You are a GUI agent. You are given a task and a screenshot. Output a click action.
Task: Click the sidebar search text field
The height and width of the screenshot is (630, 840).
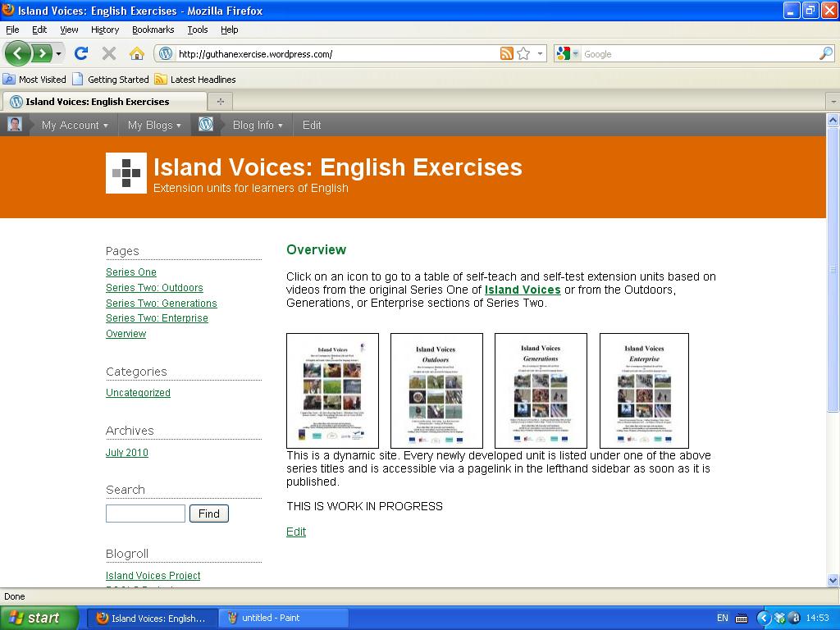coord(145,514)
